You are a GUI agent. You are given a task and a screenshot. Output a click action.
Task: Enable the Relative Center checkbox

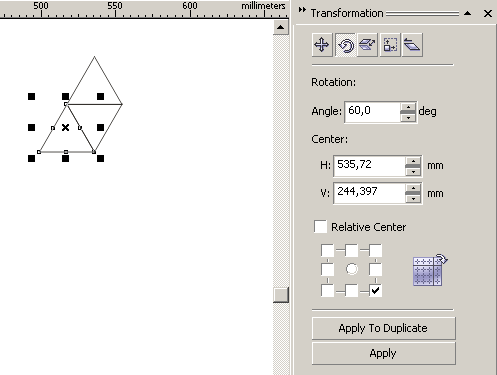pos(320,227)
